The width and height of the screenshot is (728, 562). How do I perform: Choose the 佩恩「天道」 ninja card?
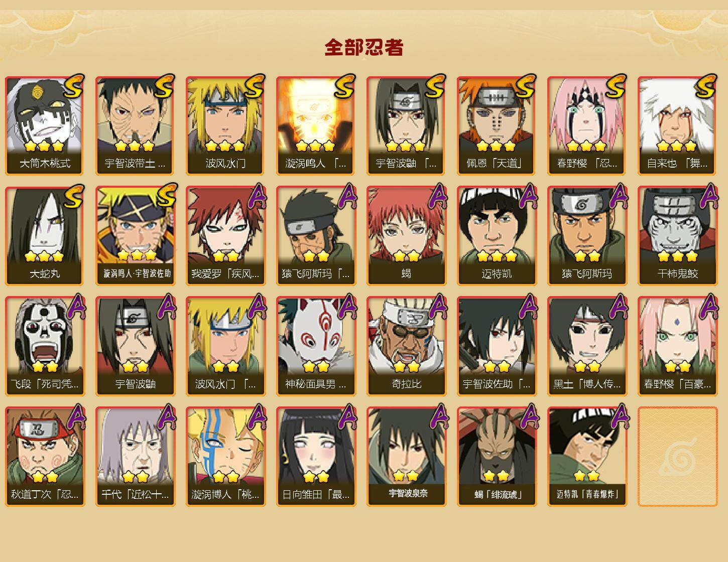pyautogui.click(x=497, y=125)
